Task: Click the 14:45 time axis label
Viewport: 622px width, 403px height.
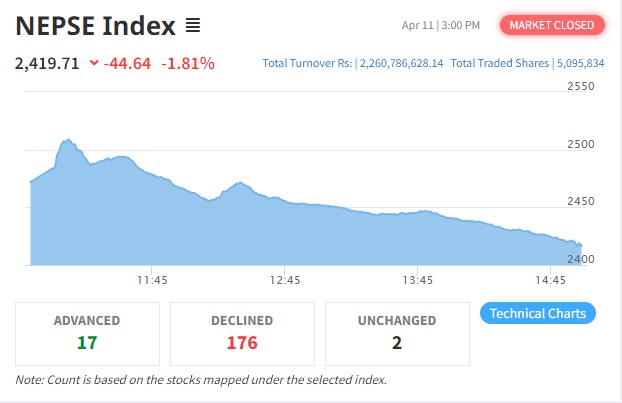Action: (x=551, y=280)
